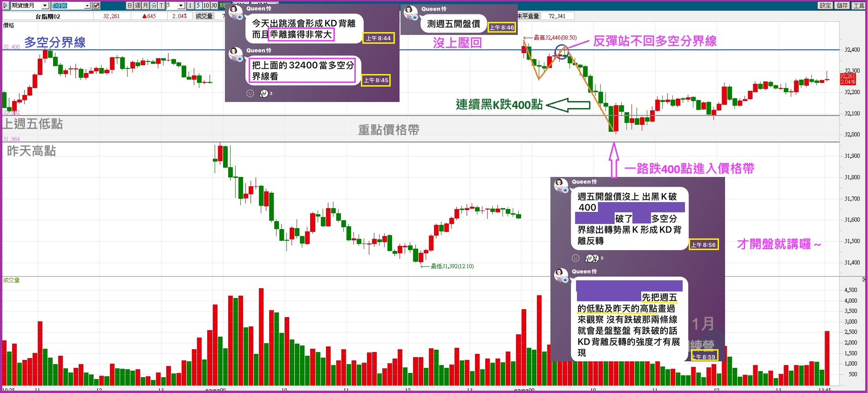Switch to 週 (weekly) chart period
868x393 pixels.
pyautogui.click(x=138, y=6)
